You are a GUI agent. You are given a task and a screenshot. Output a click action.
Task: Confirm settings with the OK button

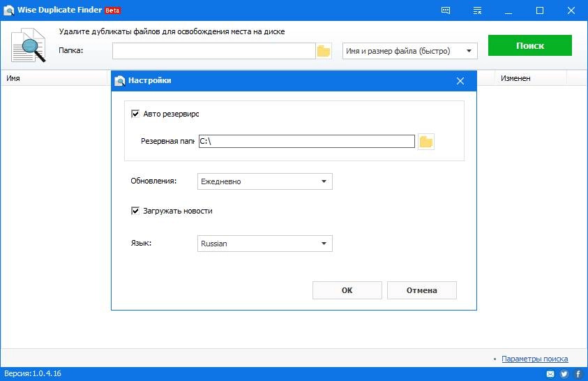coord(347,290)
